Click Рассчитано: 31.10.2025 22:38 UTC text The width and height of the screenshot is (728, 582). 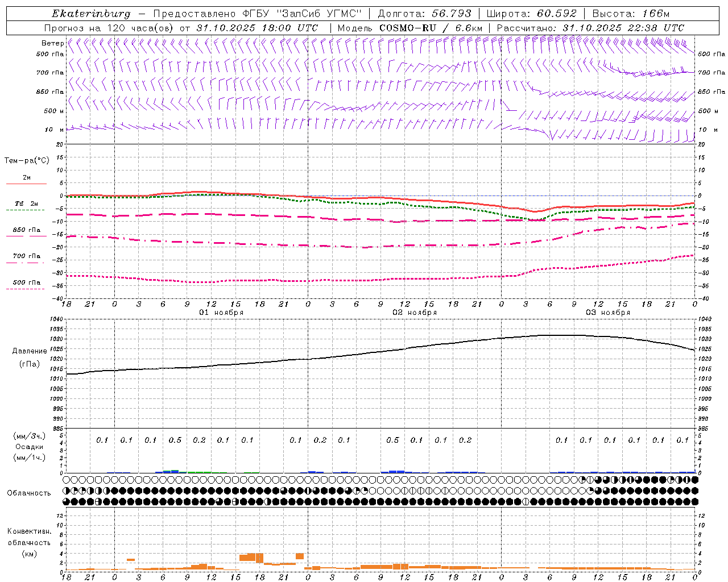[x=590, y=28]
